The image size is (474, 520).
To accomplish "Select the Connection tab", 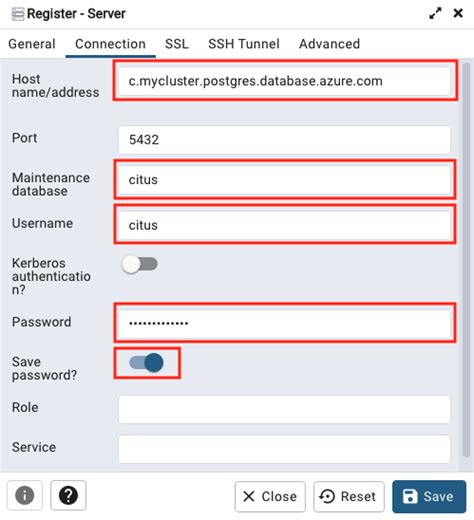I will (x=110, y=44).
